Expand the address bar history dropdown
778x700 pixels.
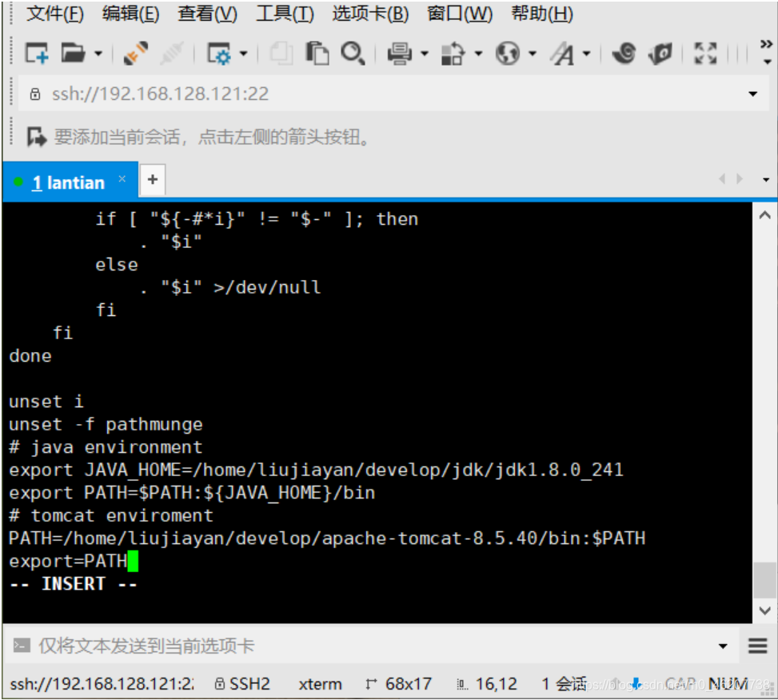click(x=752, y=94)
